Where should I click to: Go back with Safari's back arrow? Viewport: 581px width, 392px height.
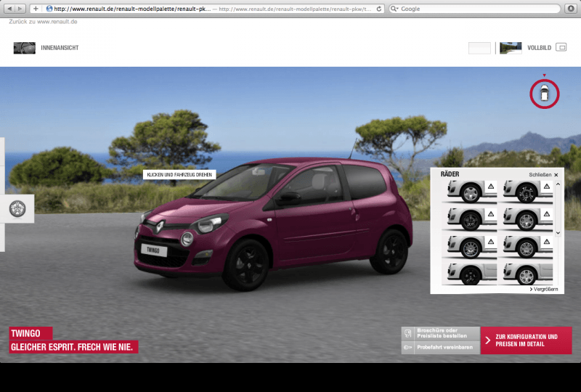tap(9, 9)
